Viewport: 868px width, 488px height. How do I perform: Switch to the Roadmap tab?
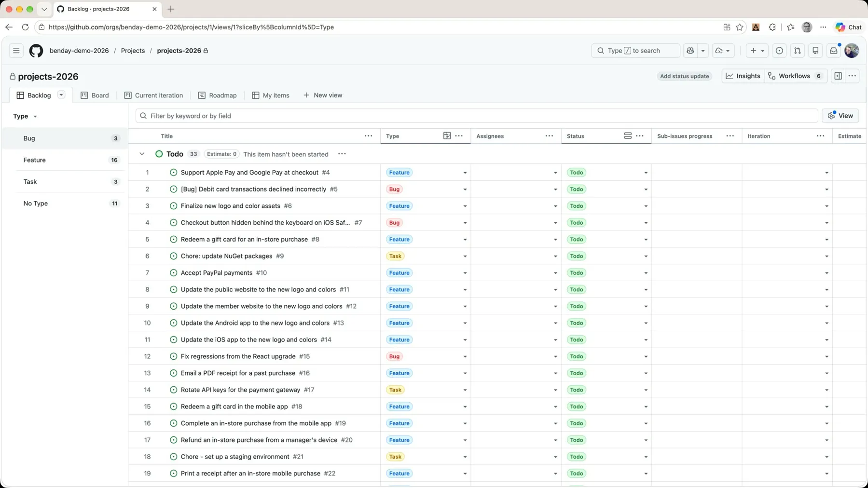point(217,95)
